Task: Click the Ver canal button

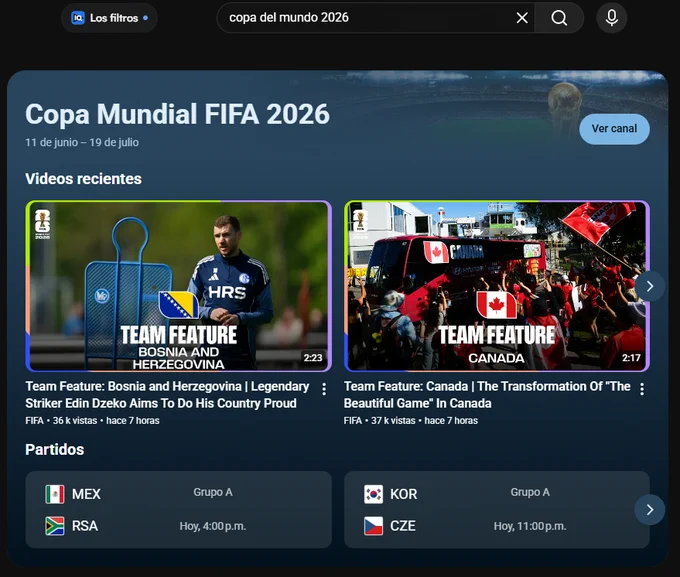Action: click(x=614, y=129)
